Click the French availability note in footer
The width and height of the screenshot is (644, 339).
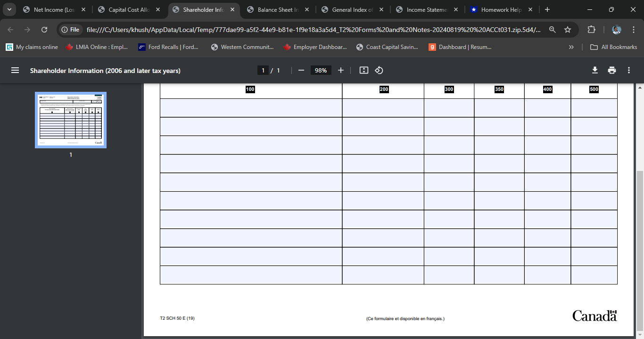[405, 319]
